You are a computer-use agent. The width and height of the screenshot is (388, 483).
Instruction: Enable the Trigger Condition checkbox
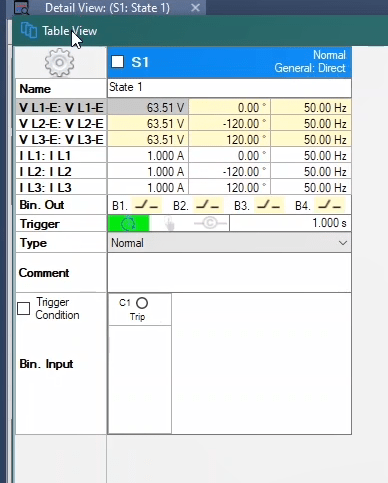point(23,308)
